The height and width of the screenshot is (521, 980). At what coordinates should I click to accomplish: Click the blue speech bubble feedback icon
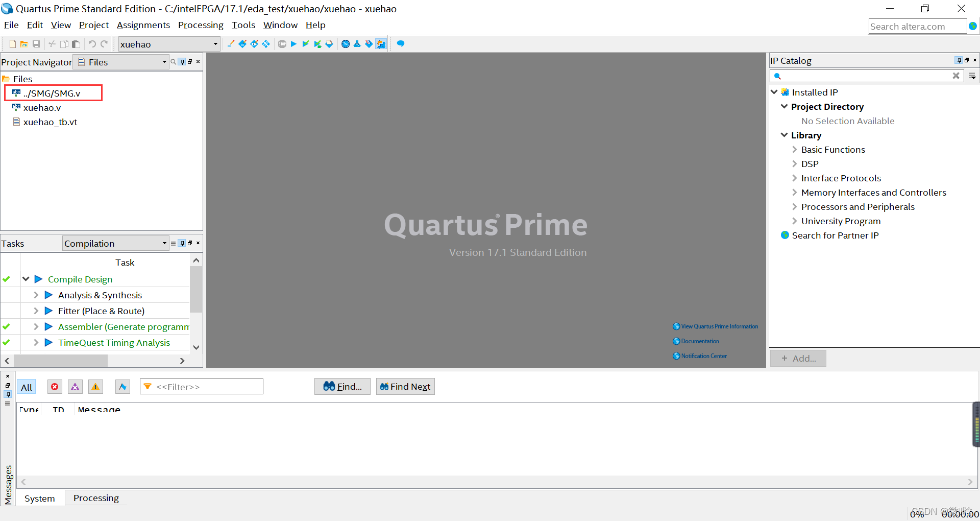401,44
